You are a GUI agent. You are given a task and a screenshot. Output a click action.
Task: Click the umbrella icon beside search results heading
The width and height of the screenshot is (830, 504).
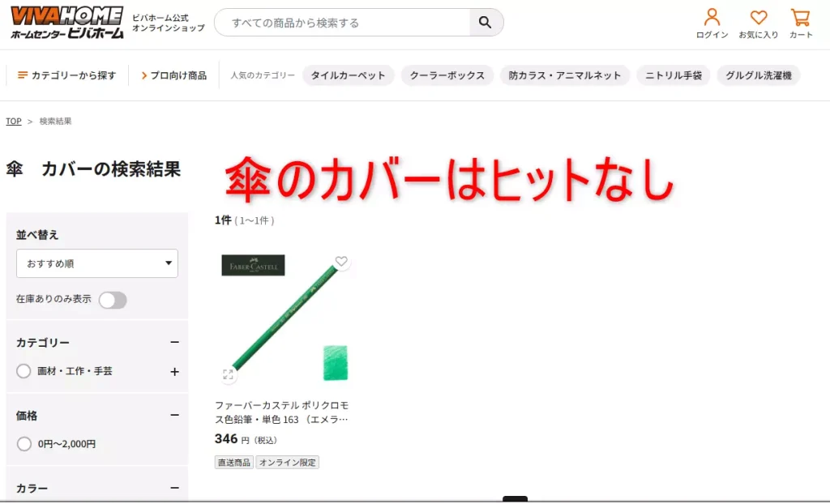(x=13, y=168)
